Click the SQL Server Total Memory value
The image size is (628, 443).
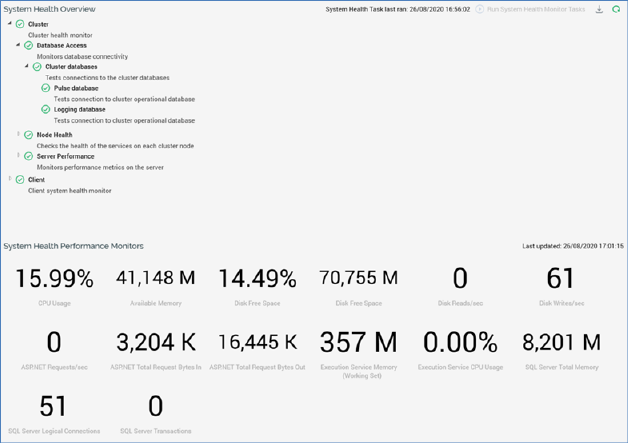click(x=561, y=343)
